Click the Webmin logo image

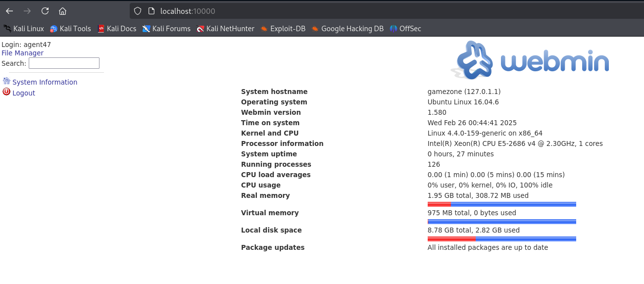(530, 61)
